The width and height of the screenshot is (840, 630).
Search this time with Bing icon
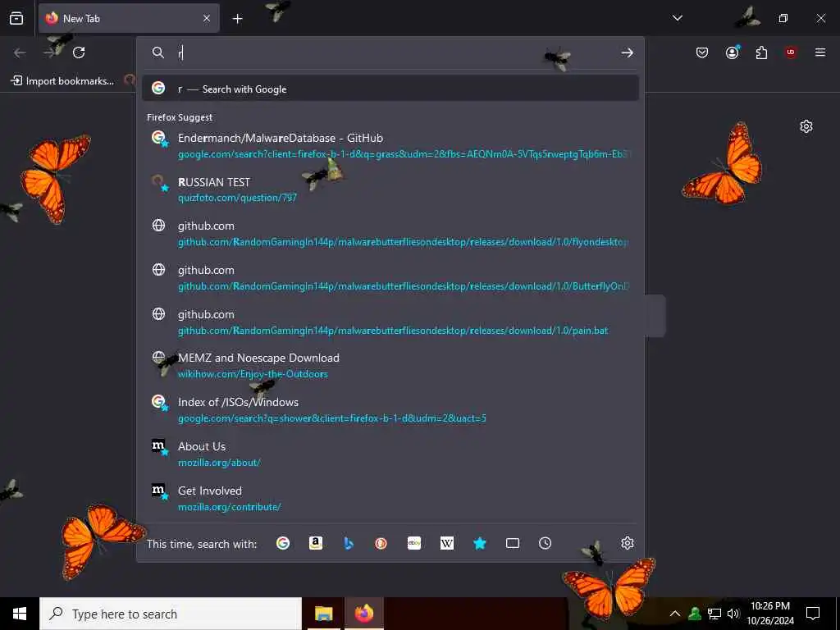[349, 543]
